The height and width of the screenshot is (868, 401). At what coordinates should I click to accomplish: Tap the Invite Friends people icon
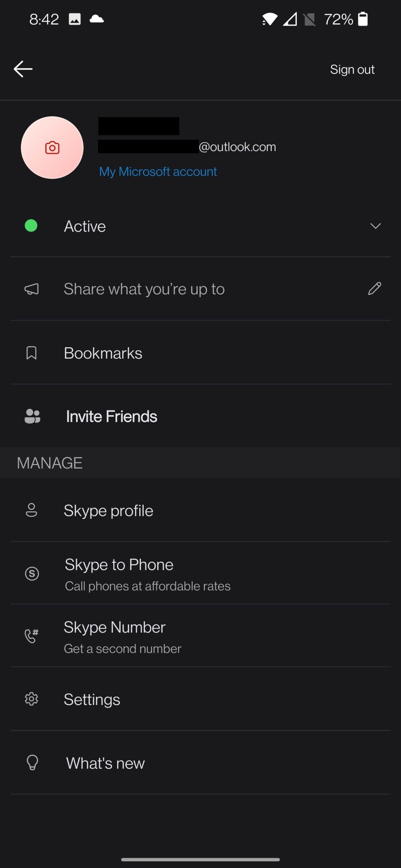point(32,416)
